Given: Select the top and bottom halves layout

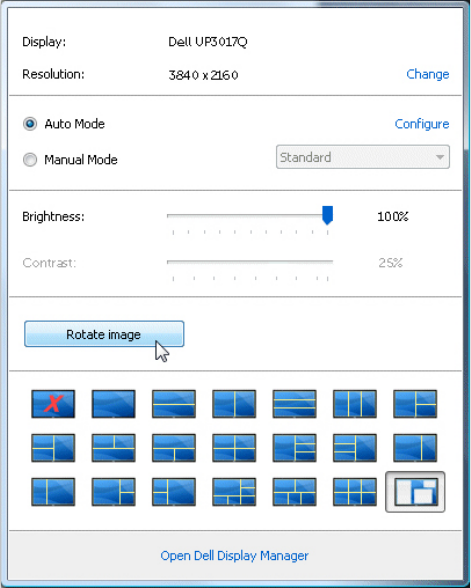Looking at the screenshot, I should [x=174, y=404].
